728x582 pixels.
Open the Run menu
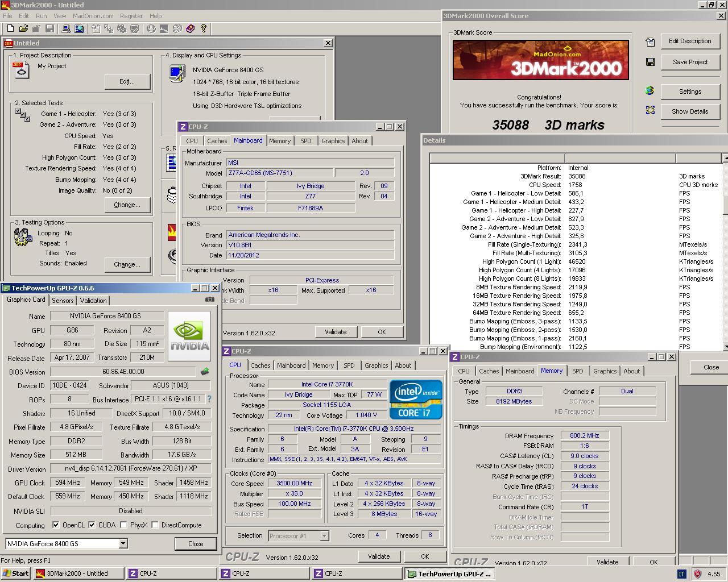[x=42, y=16]
